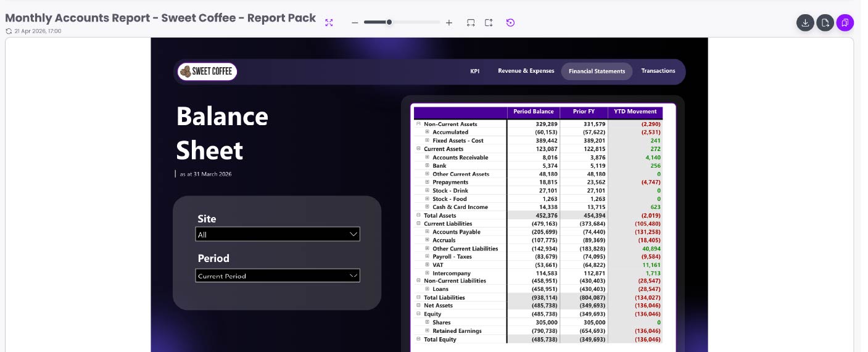The height and width of the screenshot is (352, 868).
Task: Open the Revenue & Expenses tab
Action: pyautogui.click(x=526, y=72)
